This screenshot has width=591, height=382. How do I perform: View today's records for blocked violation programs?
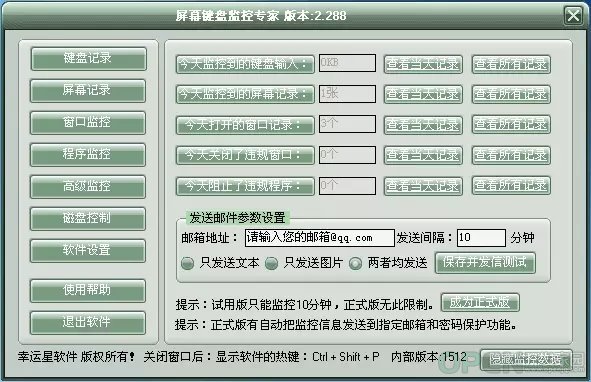point(423,186)
